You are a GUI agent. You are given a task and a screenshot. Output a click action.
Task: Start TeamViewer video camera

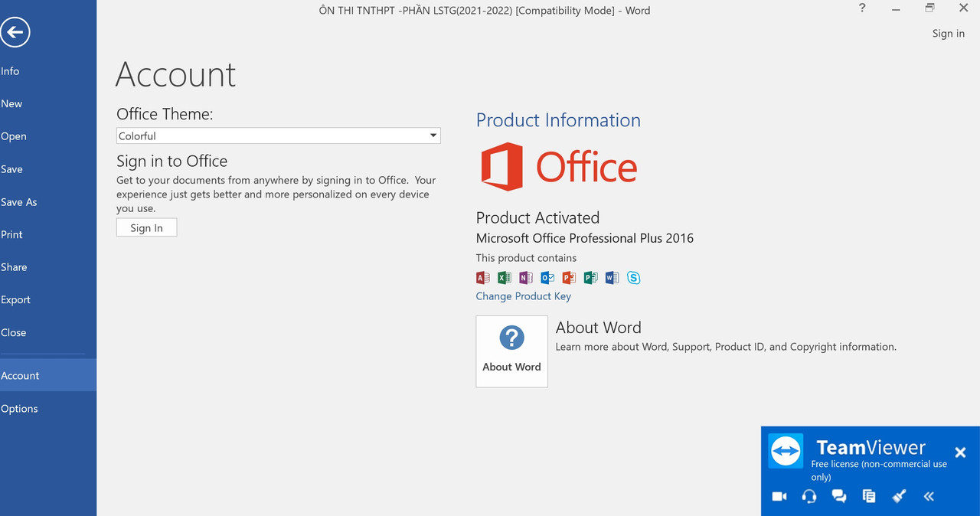pos(779,496)
